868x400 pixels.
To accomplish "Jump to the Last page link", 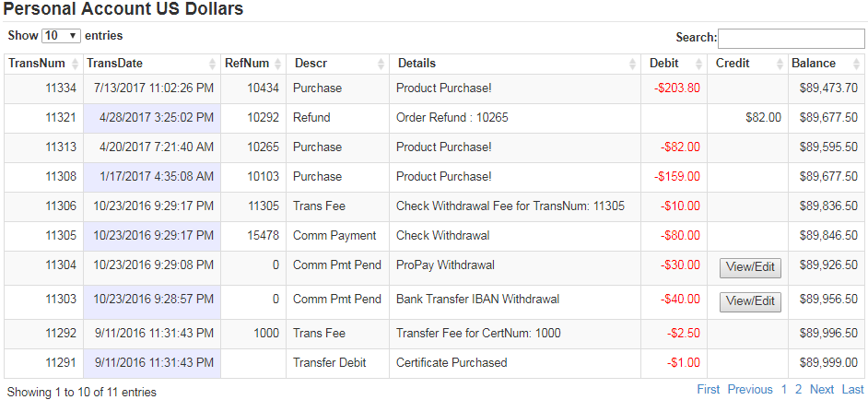I will pos(853,390).
